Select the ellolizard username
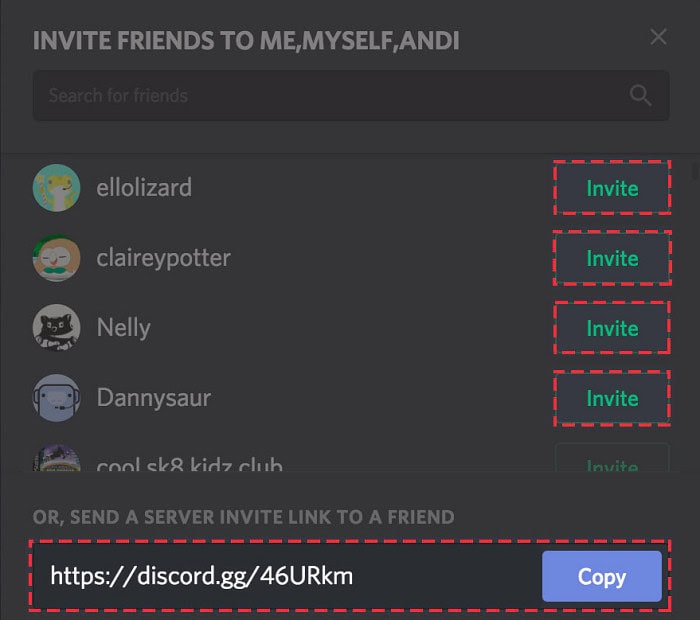The image size is (700, 620). point(144,187)
